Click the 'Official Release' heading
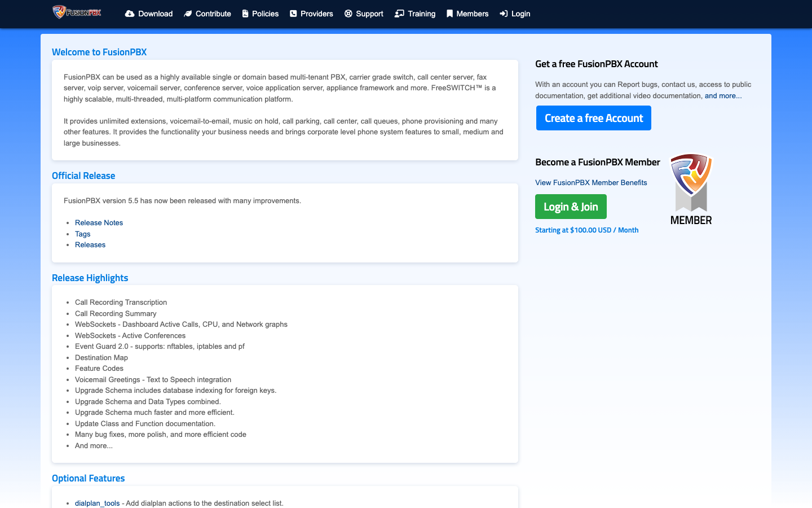 click(x=83, y=176)
